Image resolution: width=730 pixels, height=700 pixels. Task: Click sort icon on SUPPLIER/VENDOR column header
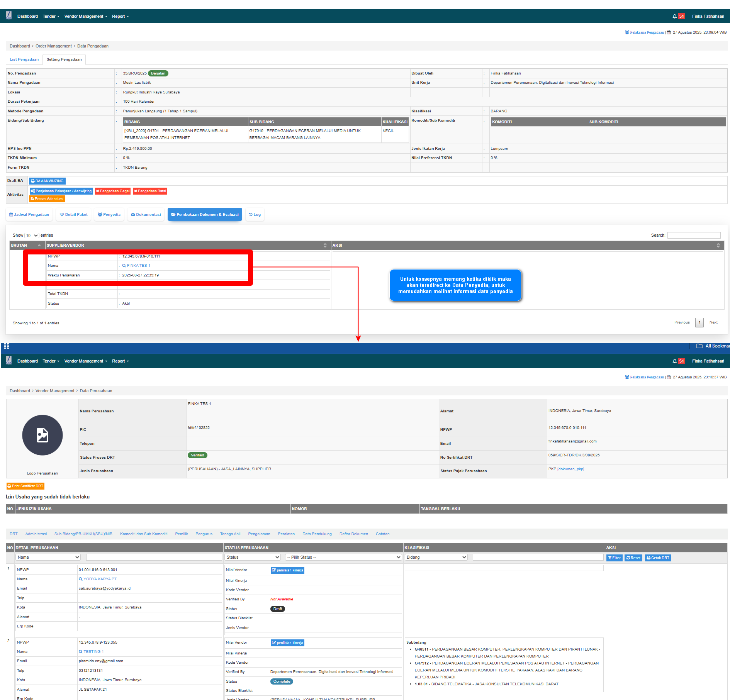click(x=325, y=246)
